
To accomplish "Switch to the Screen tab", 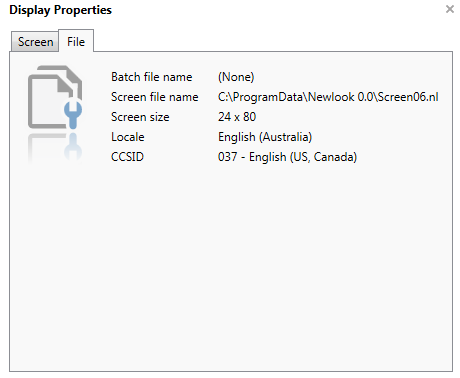I will tap(35, 42).
